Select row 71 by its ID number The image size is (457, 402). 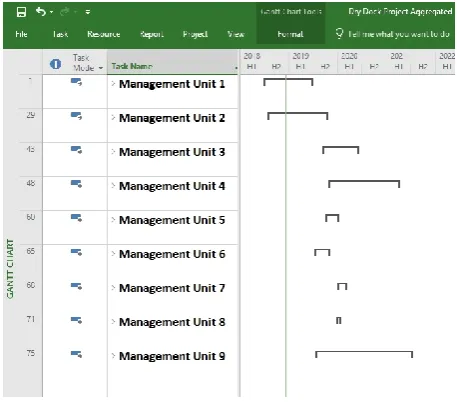(x=31, y=319)
